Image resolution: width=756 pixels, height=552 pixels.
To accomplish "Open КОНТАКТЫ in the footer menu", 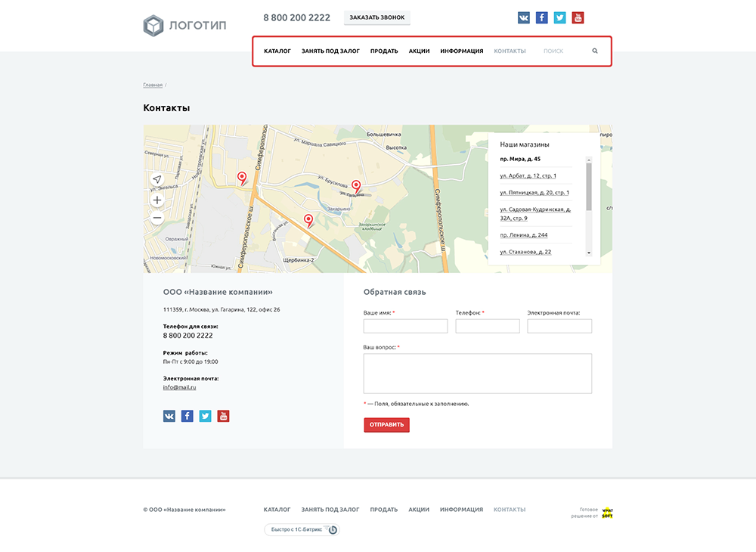I will click(x=510, y=510).
